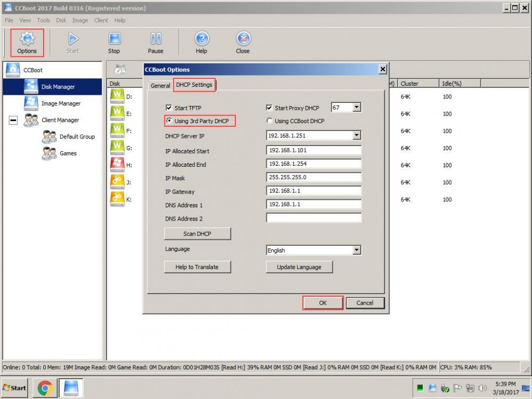The height and width of the screenshot is (399, 532).
Task: Select the CCBoot root node icon
Action: click(13, 70)
